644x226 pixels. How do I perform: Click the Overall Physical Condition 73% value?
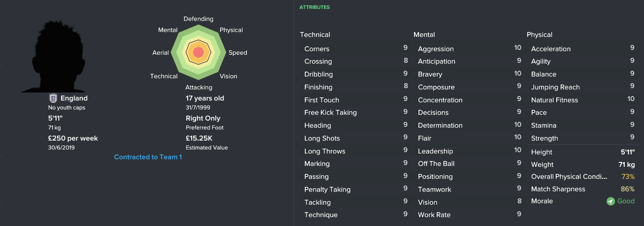click(x=628, y=177)
